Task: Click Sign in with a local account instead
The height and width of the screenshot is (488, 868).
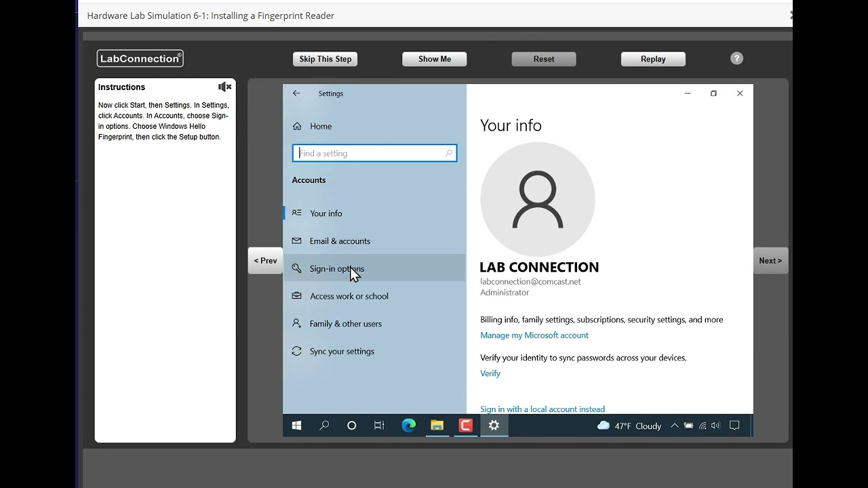Action: 542,409
